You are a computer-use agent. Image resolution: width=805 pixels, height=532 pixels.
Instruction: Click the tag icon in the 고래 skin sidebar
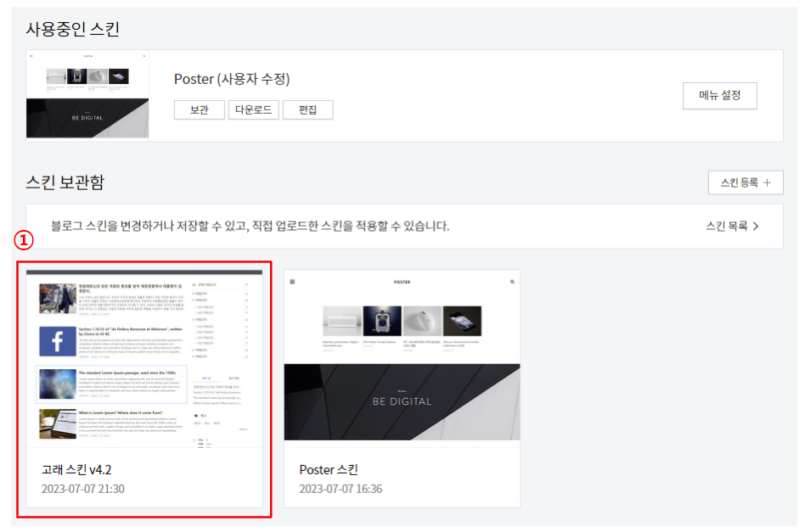[x=195, y=414]
